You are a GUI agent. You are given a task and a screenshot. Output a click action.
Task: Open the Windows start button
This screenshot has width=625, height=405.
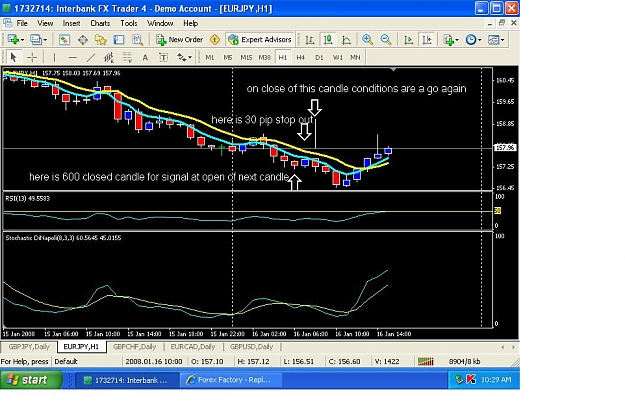pos(31,380)
